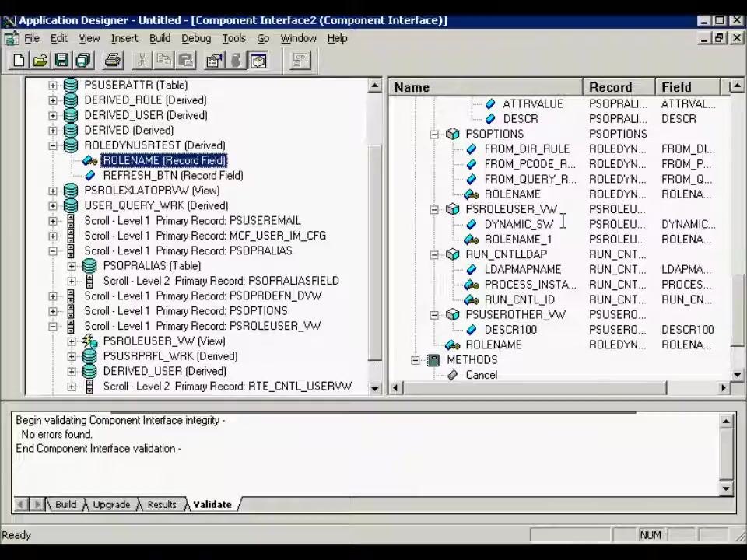Click the Cancel method icon
The height and width of the screenshot is (560, 747).
tap(453, 375)
